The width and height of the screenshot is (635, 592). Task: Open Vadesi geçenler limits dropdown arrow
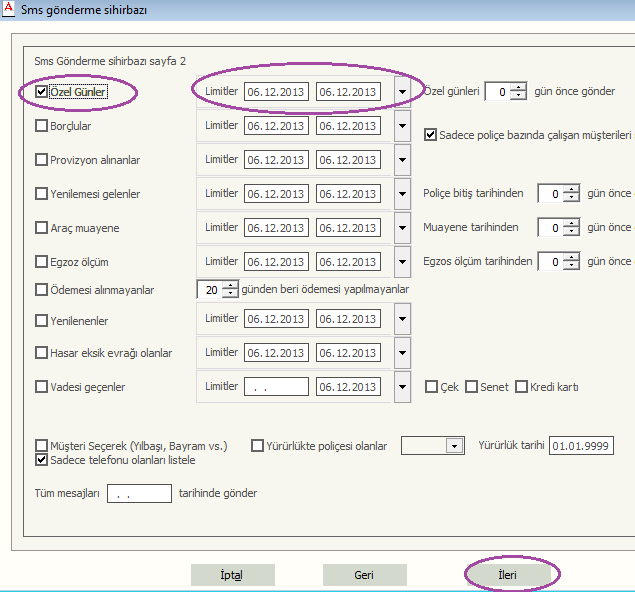point(402,387)
